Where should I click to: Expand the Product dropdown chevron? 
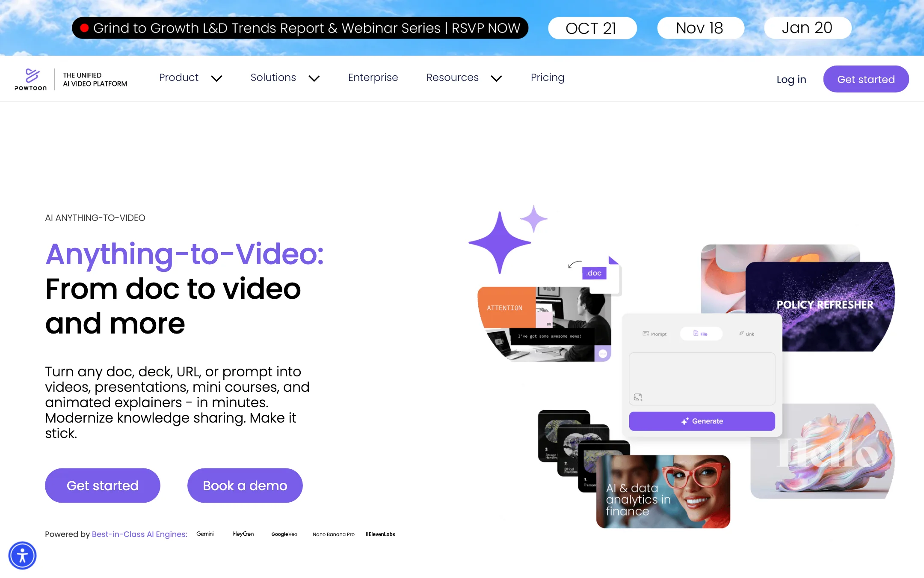pos(217,78)
